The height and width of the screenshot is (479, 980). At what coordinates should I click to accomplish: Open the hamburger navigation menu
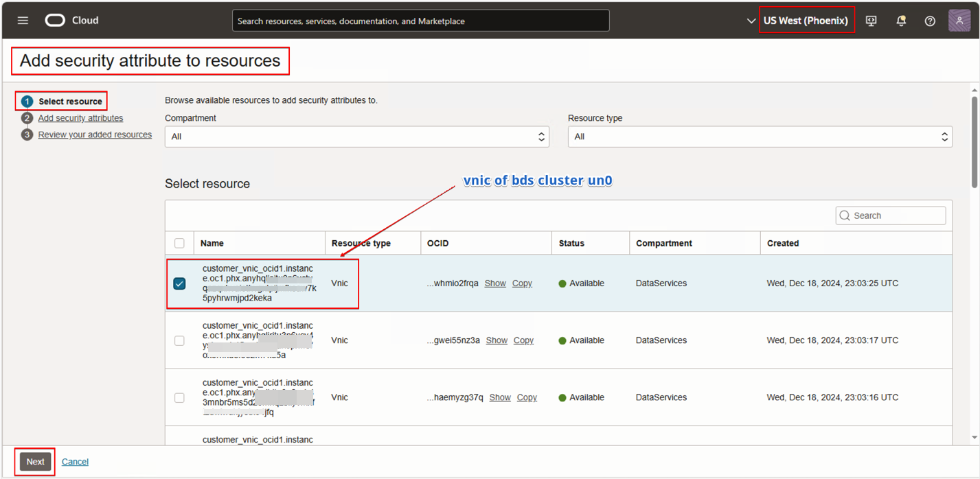click(x=23, y=21)
